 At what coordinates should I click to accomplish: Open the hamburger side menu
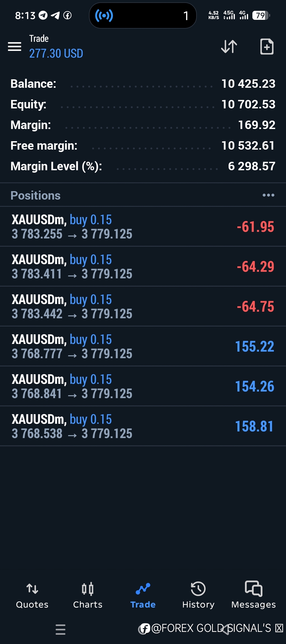15,47
